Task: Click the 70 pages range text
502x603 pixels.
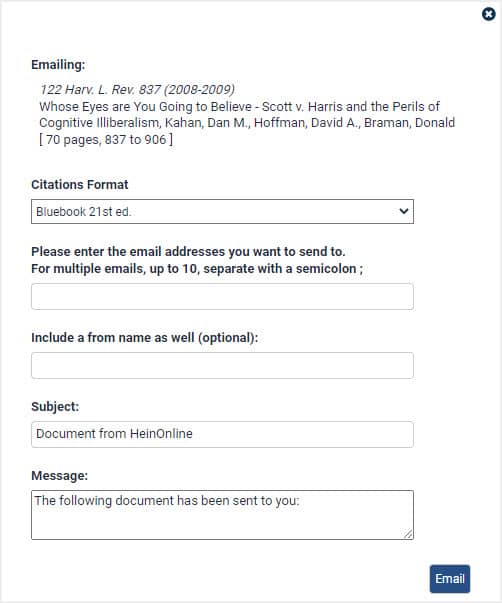Action: [106, 140]
